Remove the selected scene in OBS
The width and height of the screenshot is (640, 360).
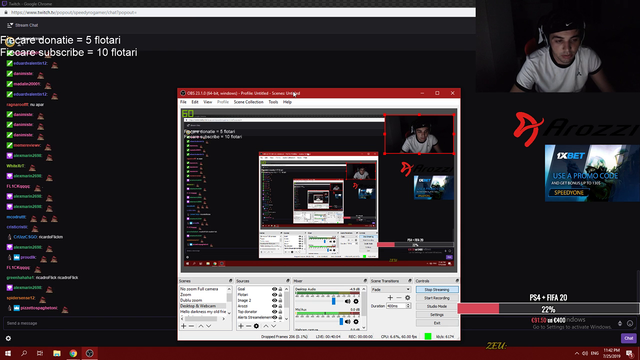[191, 326]
